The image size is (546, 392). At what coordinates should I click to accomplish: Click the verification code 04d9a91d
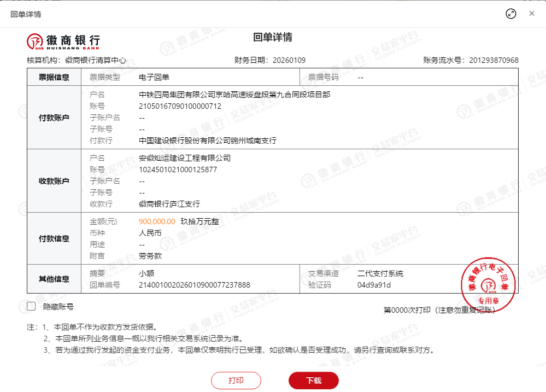click(x=374, y=285)
